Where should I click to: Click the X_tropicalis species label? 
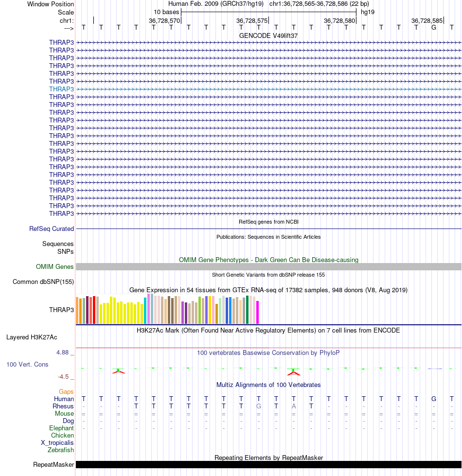(x=57, y=443)
